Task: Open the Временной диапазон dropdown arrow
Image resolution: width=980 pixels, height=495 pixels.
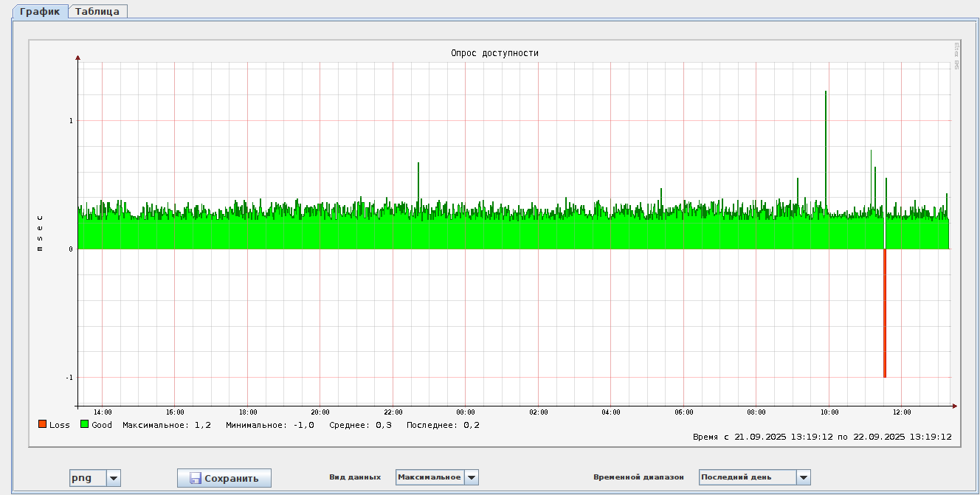Action: (x=804, y=477)
